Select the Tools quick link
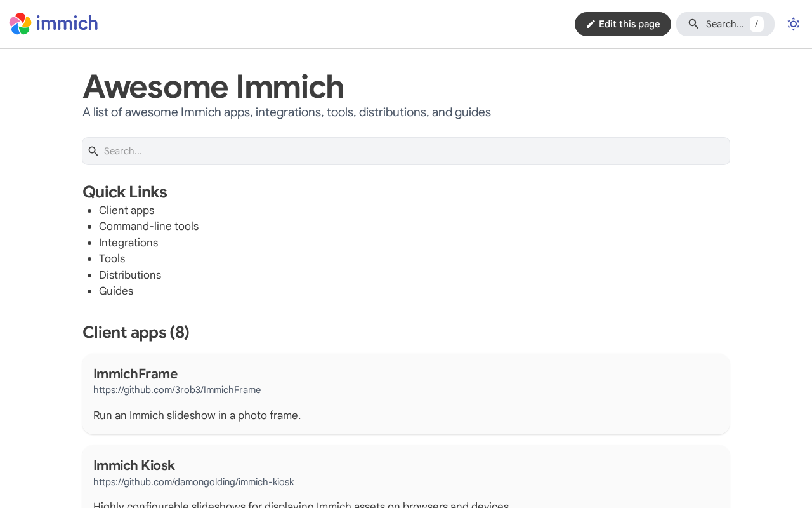The height and width of the screenshot is (508, 812). coord(112,258)
